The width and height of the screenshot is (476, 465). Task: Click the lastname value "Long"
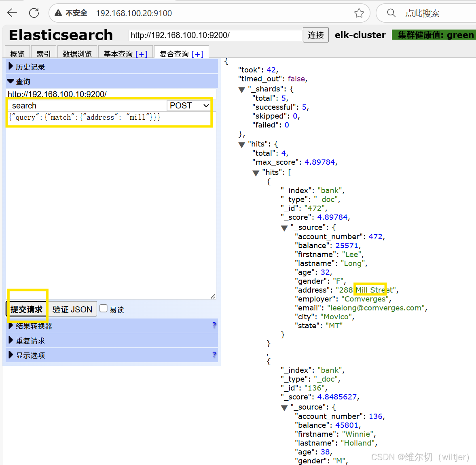[x=353, y=263]
